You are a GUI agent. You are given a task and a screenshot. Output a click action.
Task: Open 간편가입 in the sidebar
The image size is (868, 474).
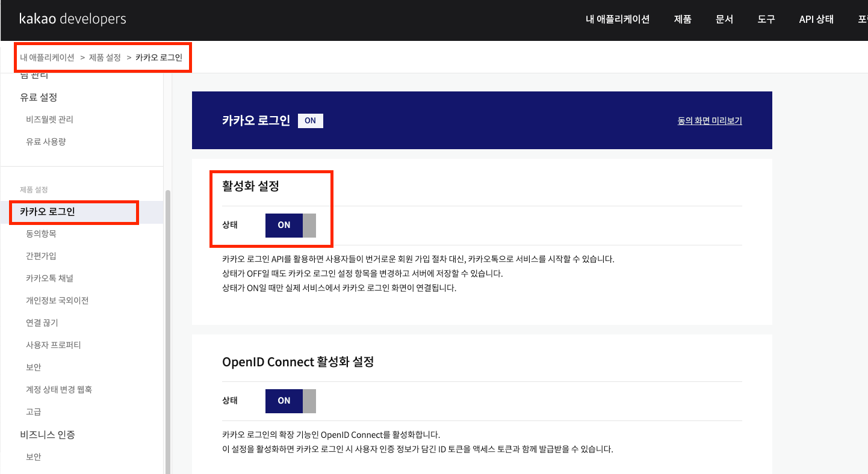[x=41, y=256]
